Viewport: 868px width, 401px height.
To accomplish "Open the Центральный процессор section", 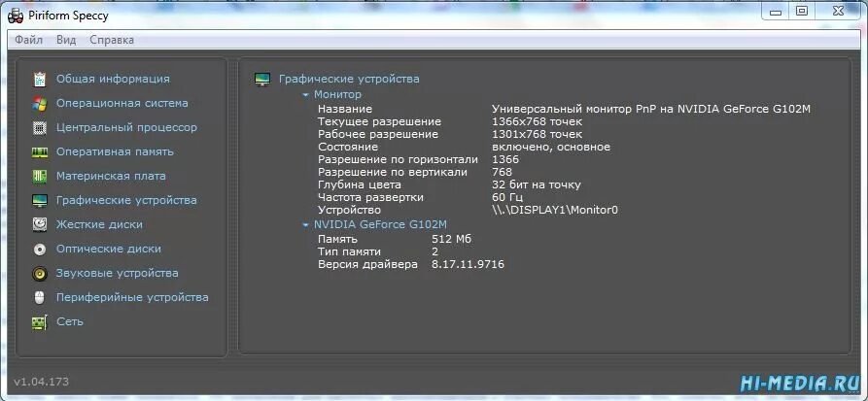I will (126, 128).
